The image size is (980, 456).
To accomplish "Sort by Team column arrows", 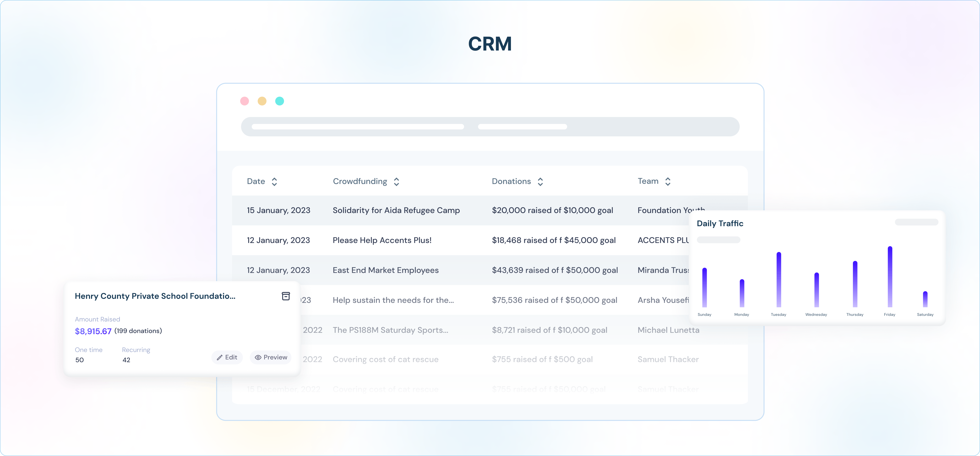I will 668,181.
